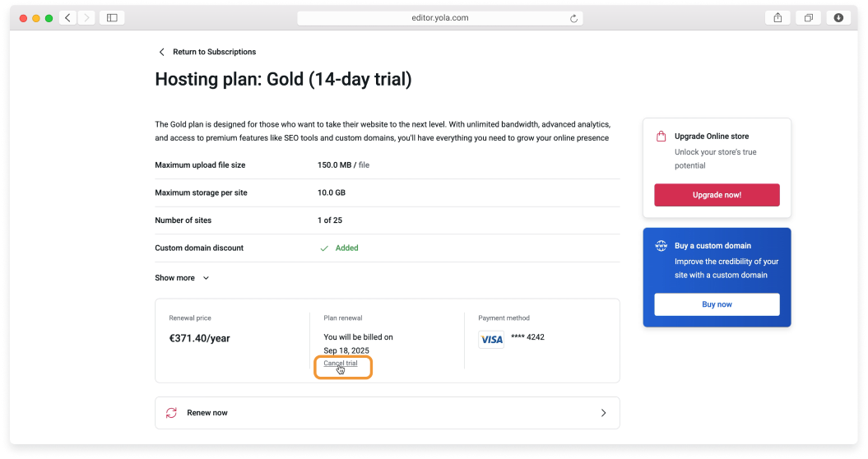
Task: Click the Renew now row label
Action: (x=207, y=413)
